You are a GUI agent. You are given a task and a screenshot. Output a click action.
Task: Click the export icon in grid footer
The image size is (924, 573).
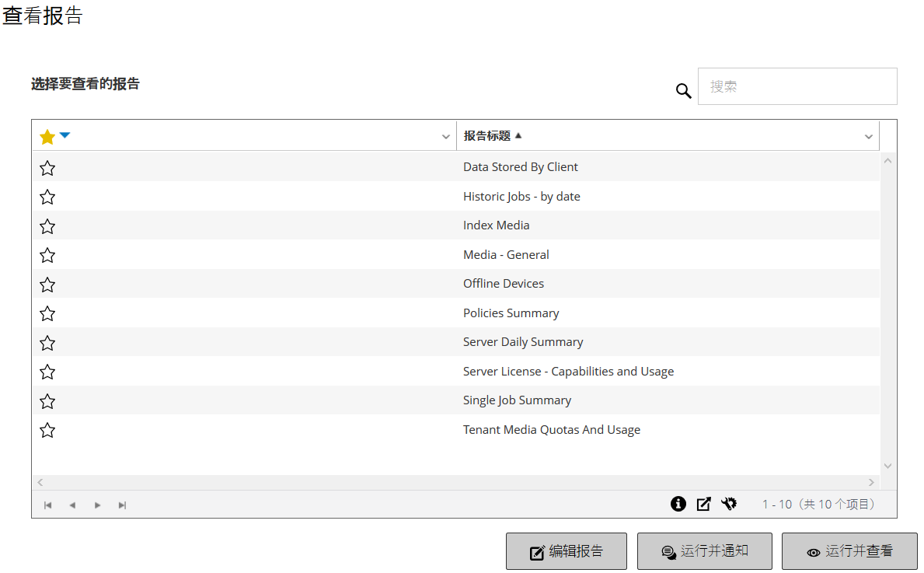703,504
